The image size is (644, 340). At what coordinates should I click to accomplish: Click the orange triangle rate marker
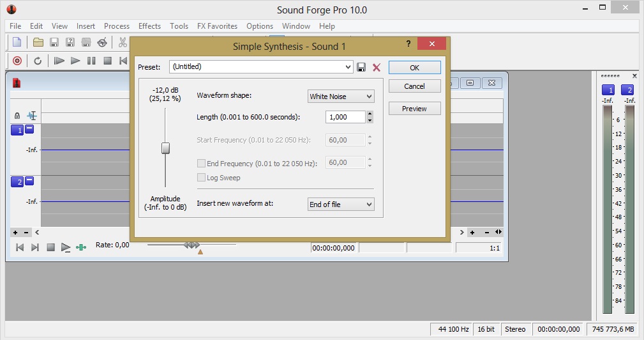click(x=200, y=252)
